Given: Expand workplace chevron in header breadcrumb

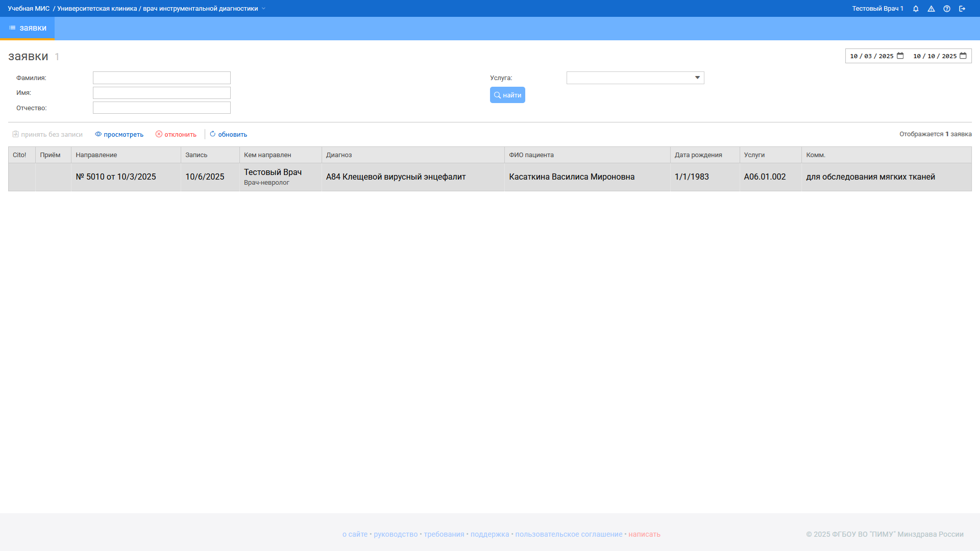Looking at the screenshot, I should click(x=263, y=9).
